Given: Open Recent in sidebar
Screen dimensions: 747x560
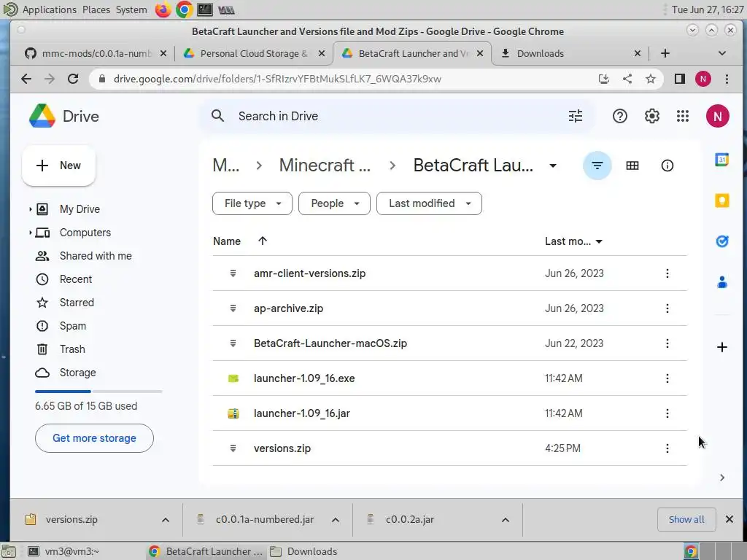Looking at the screenshot, I should point(76,279).
